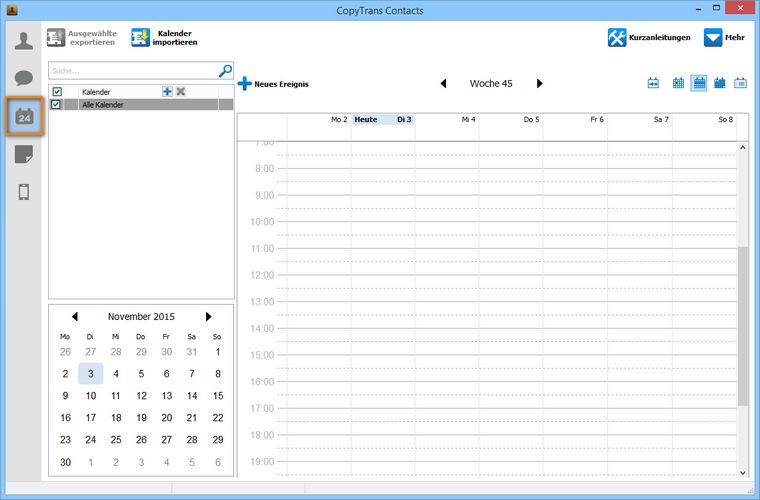760x500 pixels.
Task: Click Kalender importieren
Action: click(x=164, y=38)
